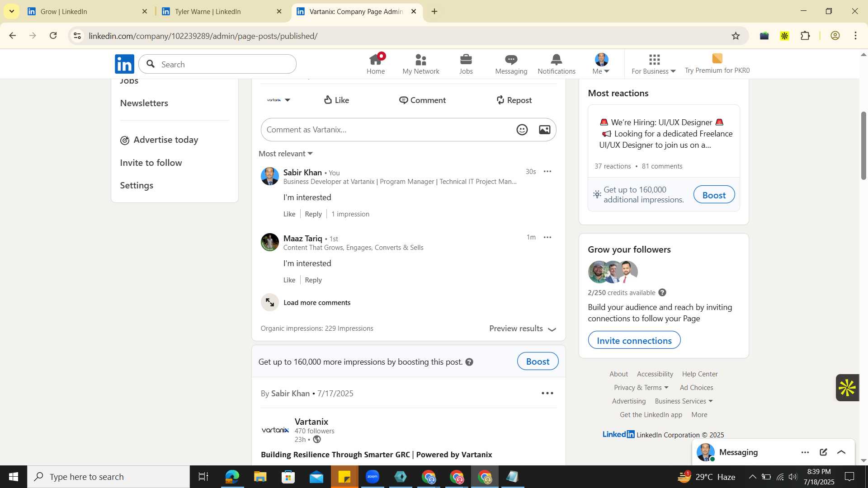The height and width of the screenshot is (488, 868).
Task: Expand Privacy & Terms footer menu
Action: pos(641,388)
